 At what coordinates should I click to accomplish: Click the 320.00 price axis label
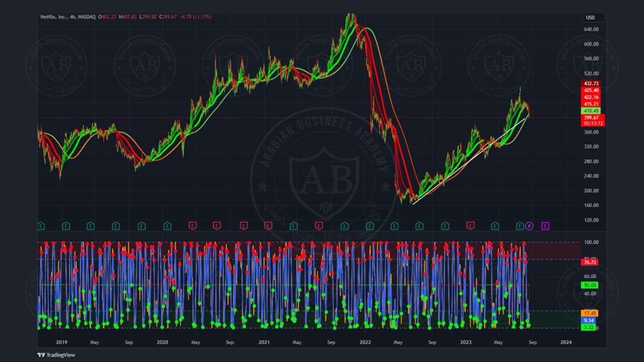(591, 147)
